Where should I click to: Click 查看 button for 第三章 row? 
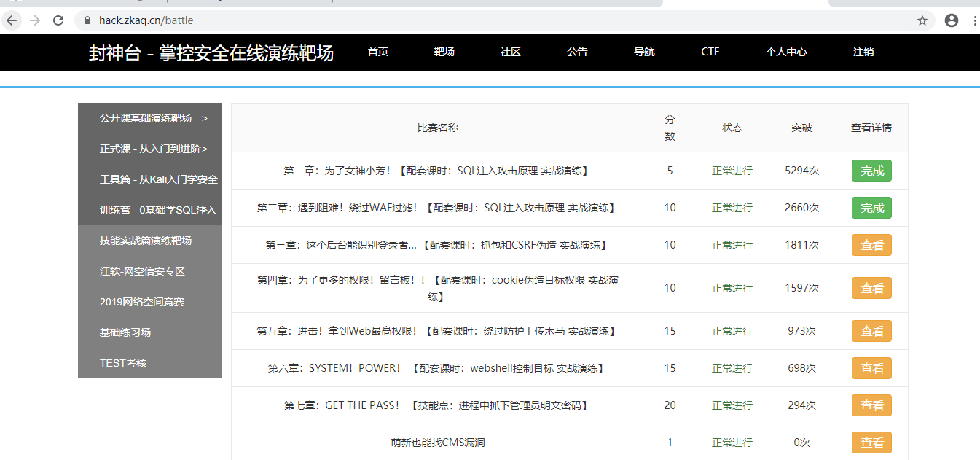pyautogui.click(x=871, y=245)
